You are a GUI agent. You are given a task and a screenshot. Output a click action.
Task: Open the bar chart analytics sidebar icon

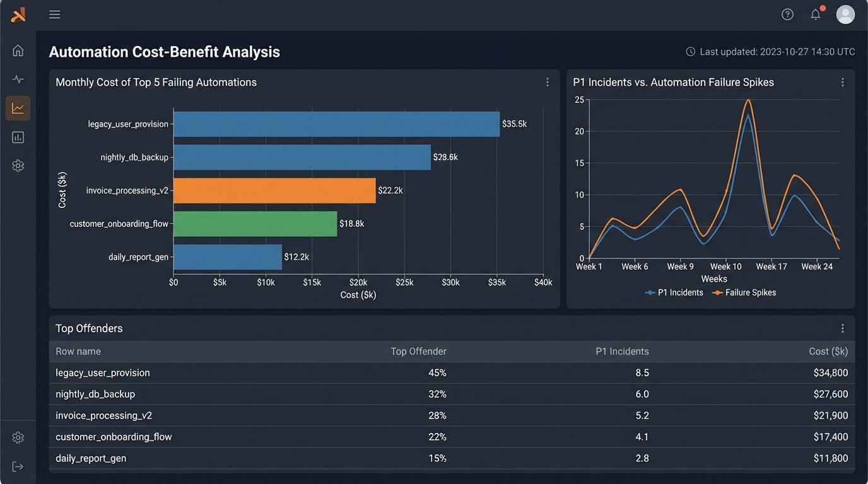click(x=18, y=137)
